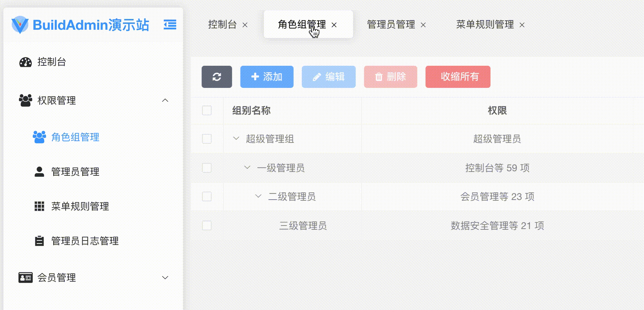Click the BuildAdmin logo icon
Image resolution: width=644 pixels, height=310 pixels.
click(x=20, y=25)
